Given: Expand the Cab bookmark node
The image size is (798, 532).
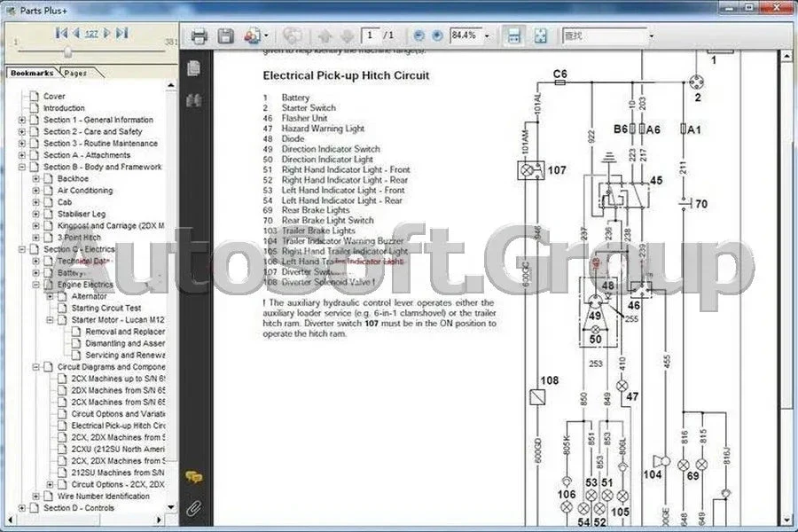Looking at the screenshot, I should 36,202.
